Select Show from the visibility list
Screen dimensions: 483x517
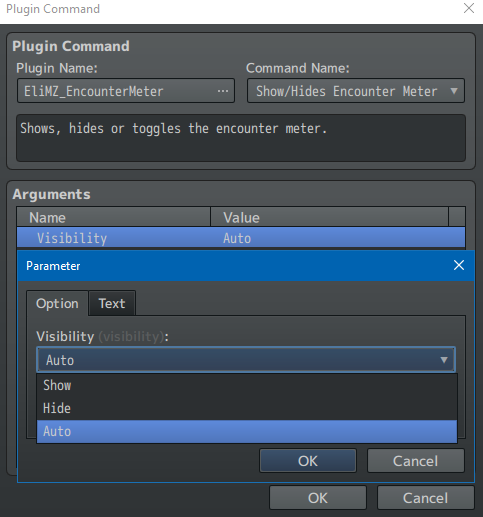pyautogui.click(x=247, y=385)
